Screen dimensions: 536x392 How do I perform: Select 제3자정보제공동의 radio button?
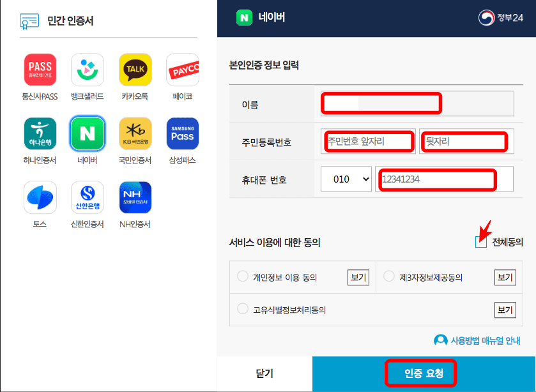[x=389, y=276]
